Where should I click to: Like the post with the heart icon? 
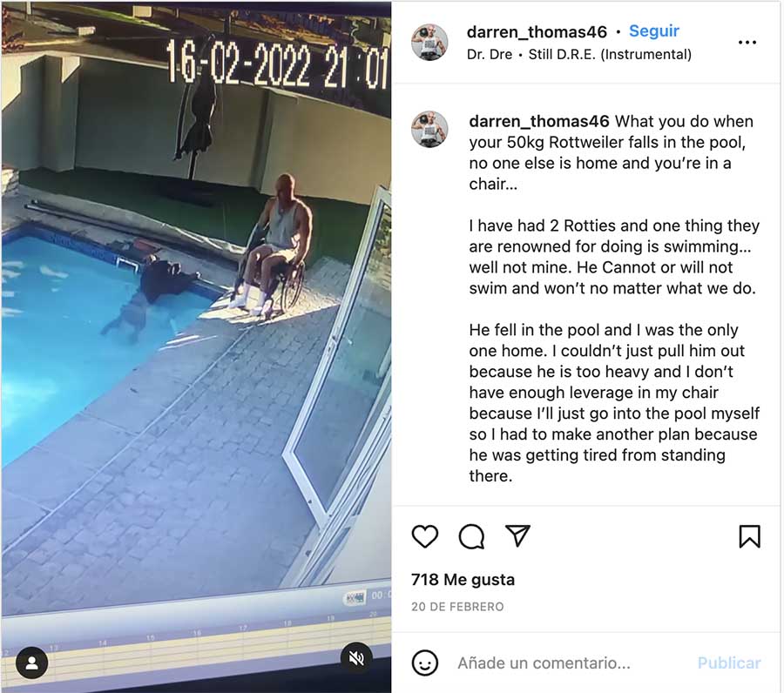click(425, 536)
